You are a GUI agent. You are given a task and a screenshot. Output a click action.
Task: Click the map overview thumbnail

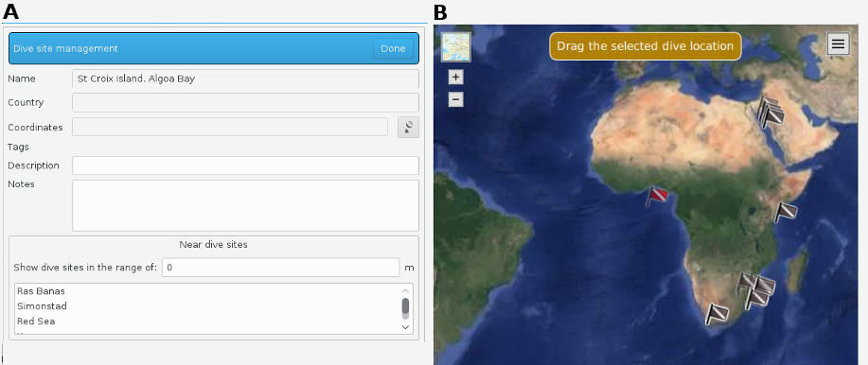(x=455, y=46)
